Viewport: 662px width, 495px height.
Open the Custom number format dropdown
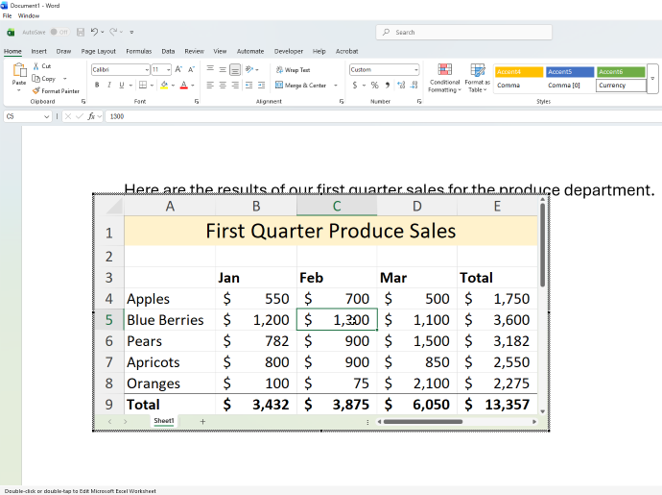point(416,69)
